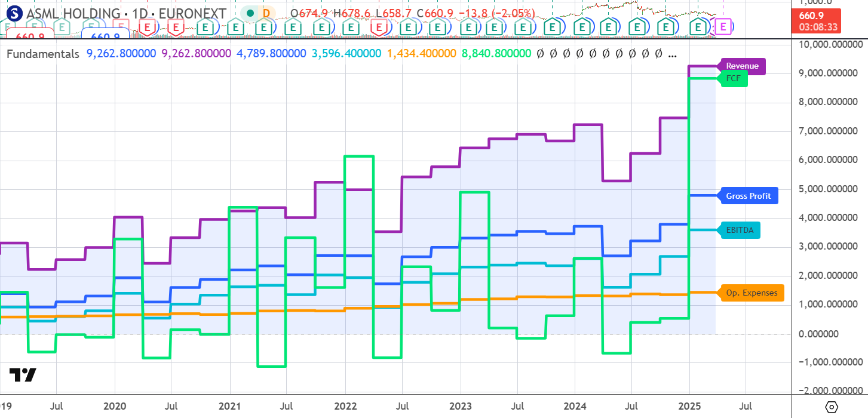Select the EBITDA series label

tap(739, 230)
